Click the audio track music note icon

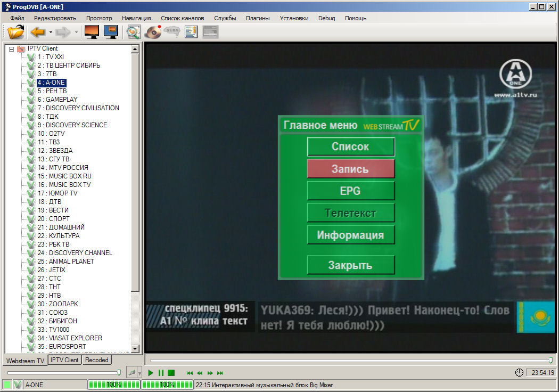click(132, 373)
